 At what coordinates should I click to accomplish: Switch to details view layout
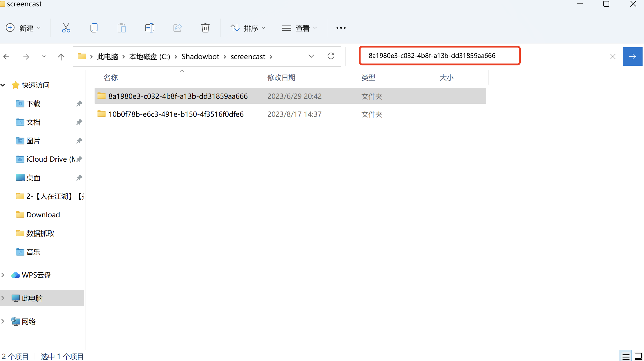(626, 356)
